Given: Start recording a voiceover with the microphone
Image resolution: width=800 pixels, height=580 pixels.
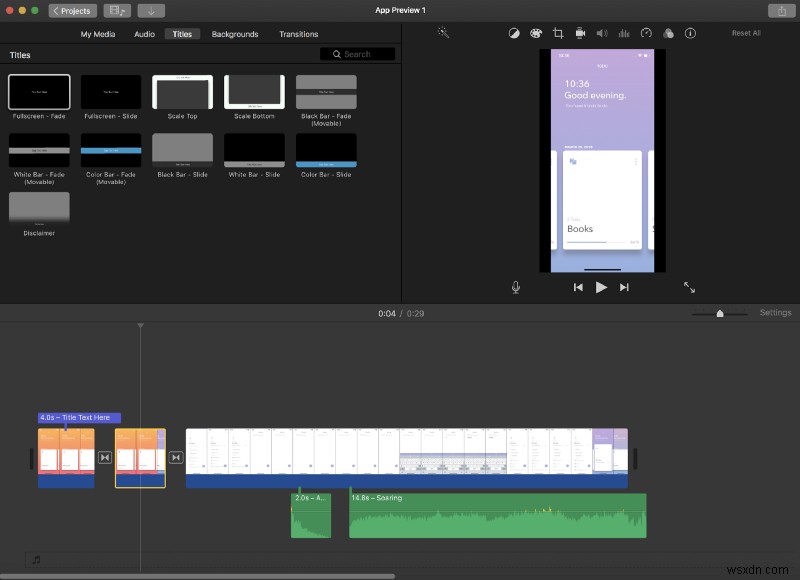Looking at the screenshot, I should 516,287.
